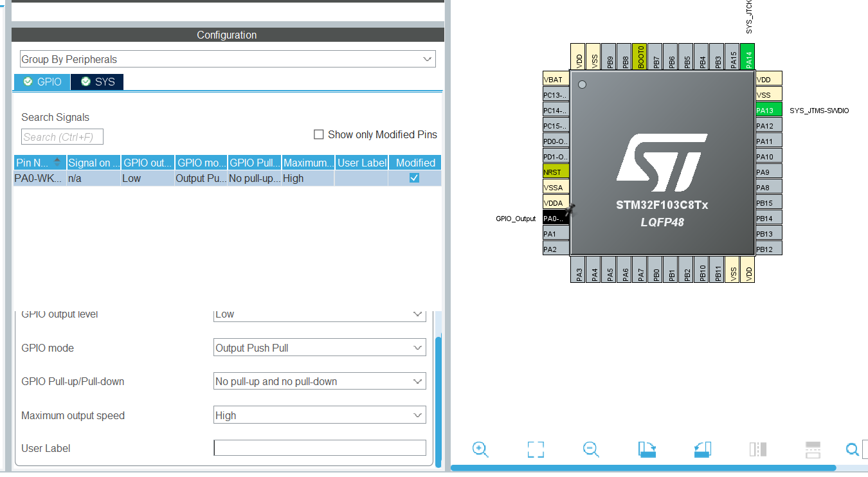868x477 pixels.
Task: Click the 'High' cell in the table row
Action: 309,178
